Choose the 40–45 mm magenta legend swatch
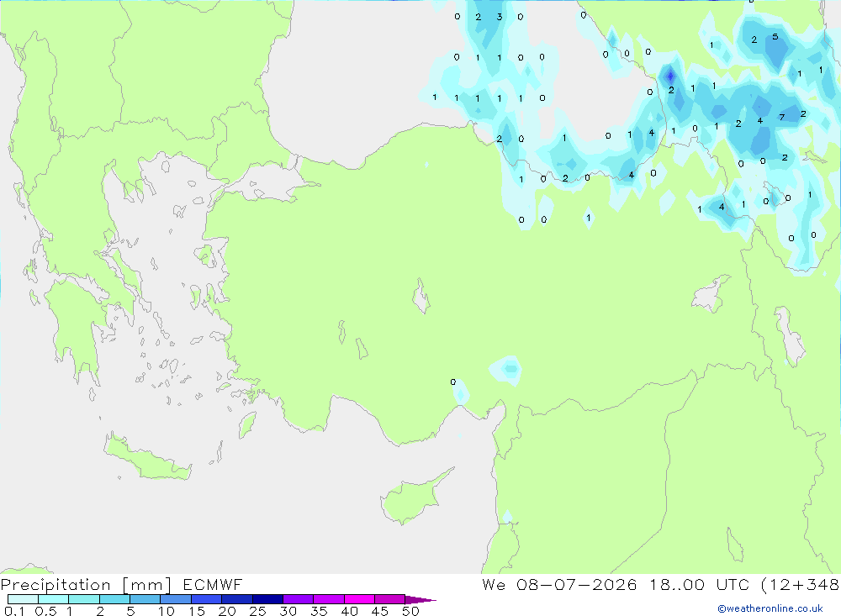This screenshot has width=841, height=616. coord(359,599)
